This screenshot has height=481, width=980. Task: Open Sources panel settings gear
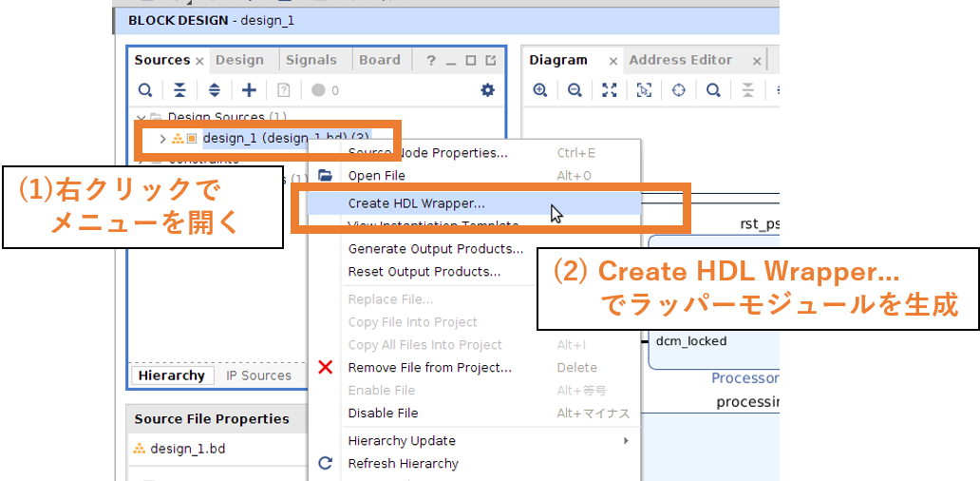[x=487, y=90]
